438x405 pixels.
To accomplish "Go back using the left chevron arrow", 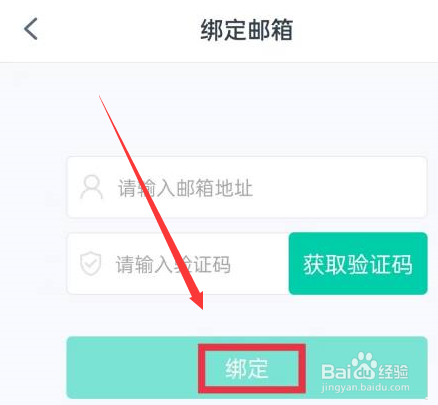I will 31,29.
